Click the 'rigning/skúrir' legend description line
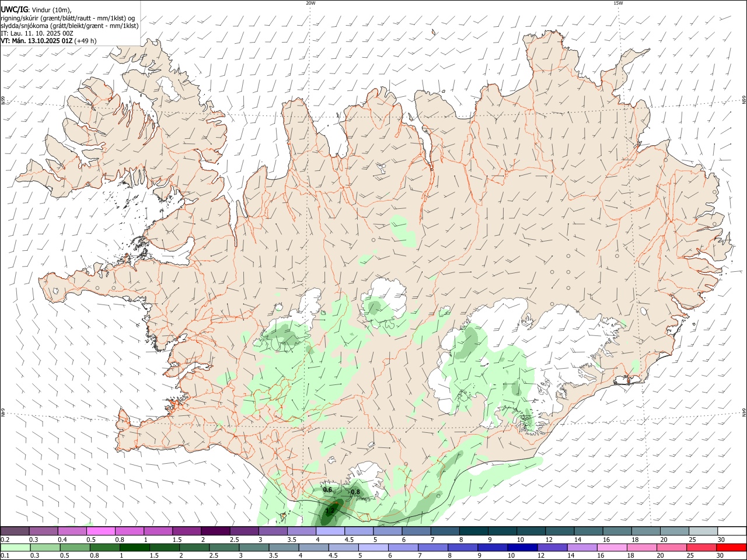747x560 pixels. (68, 18)
